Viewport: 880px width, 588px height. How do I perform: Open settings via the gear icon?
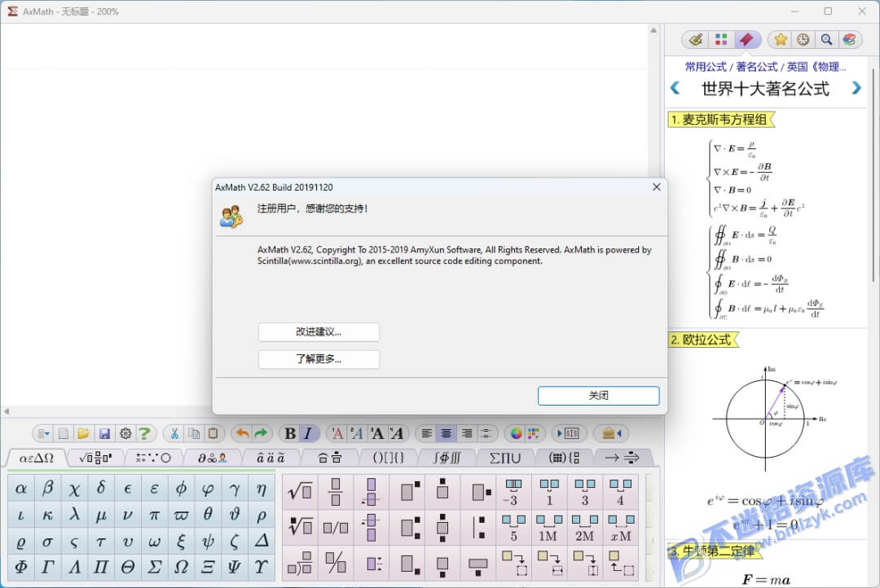point(125,434)
